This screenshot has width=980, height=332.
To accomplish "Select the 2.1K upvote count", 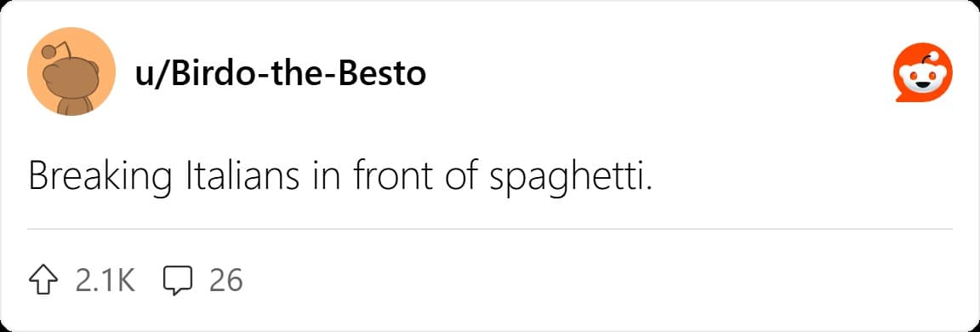I will [105, 281].
